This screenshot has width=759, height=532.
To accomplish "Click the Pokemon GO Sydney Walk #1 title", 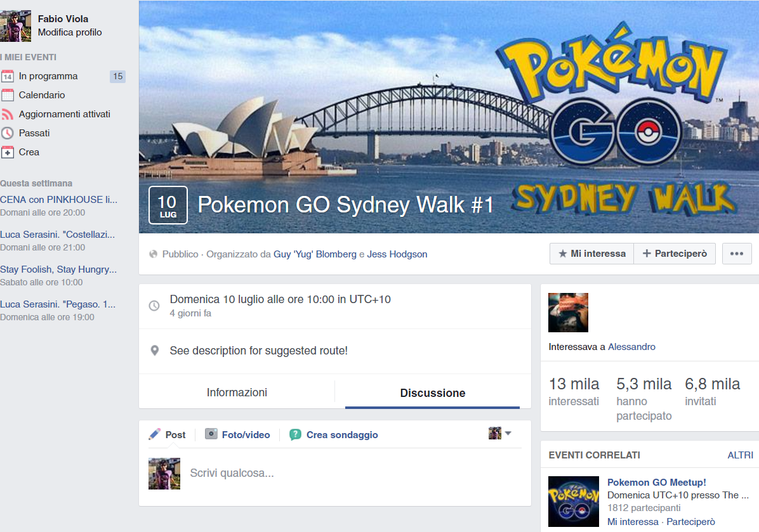I will [x=346, y=205].
